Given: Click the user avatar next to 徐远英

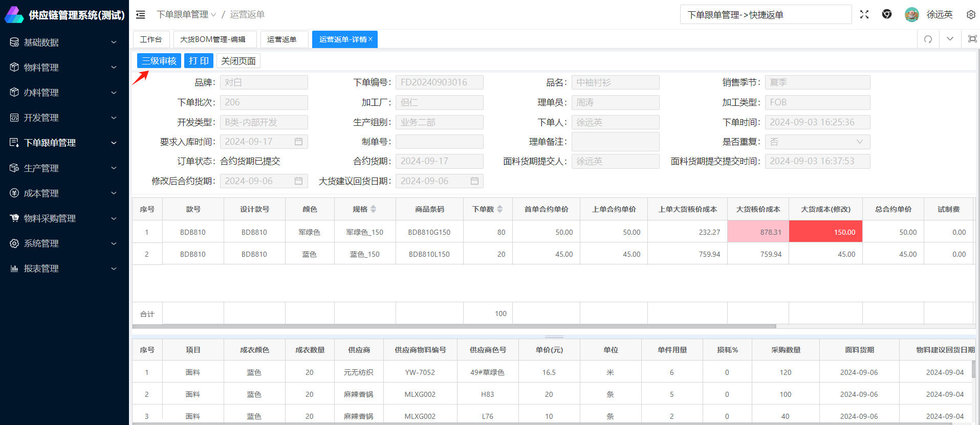Looking at the screenshot, I should [911, 14].
